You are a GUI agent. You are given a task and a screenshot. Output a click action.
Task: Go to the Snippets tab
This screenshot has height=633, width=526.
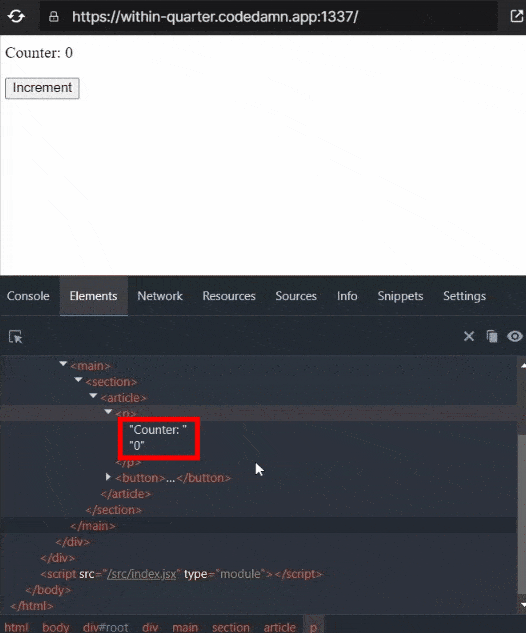click(x=400, y=296)
